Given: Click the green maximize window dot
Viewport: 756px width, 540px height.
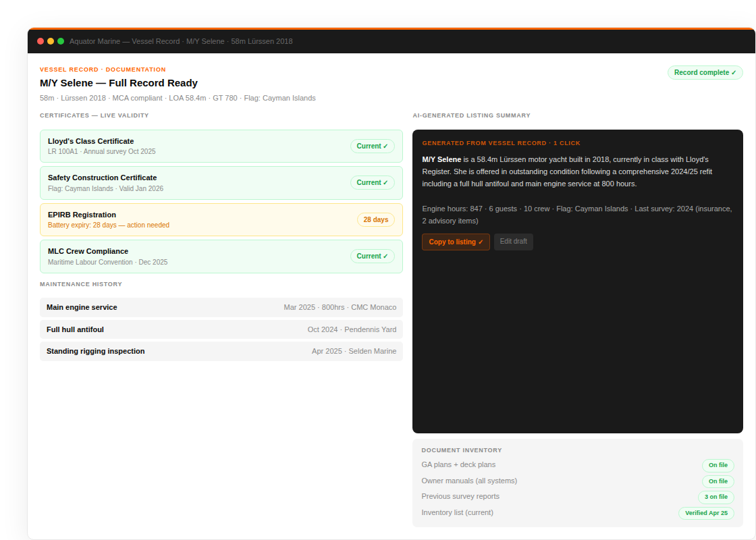Looking at the screenshot, I should click(x=61, y=41).
